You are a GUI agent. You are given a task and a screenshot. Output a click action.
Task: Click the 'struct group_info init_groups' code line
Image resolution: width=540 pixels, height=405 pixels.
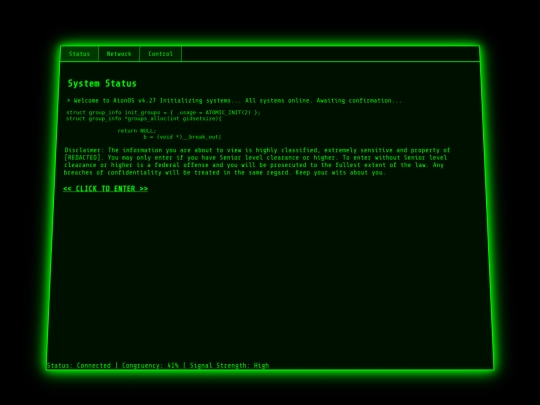point(163,112)
